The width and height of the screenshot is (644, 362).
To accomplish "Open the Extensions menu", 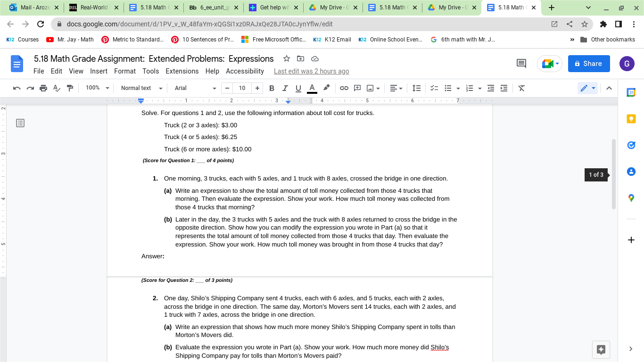I will 182,71.
